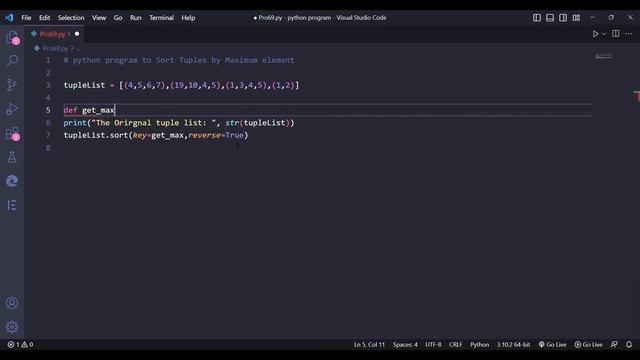This screenshot has height=360, width=640.
Task: Toggle the secondary side bar layout
Action: click(x=563, y=18)
